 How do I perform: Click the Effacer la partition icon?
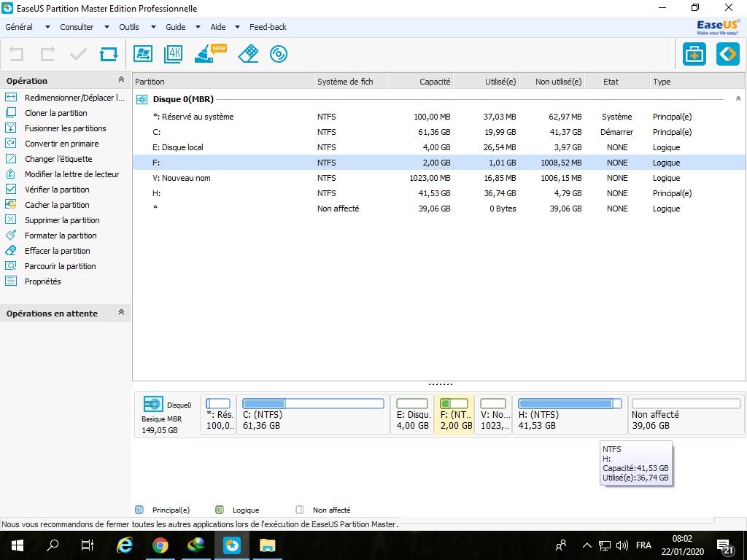pyautogui.click(x=10, y=250)
